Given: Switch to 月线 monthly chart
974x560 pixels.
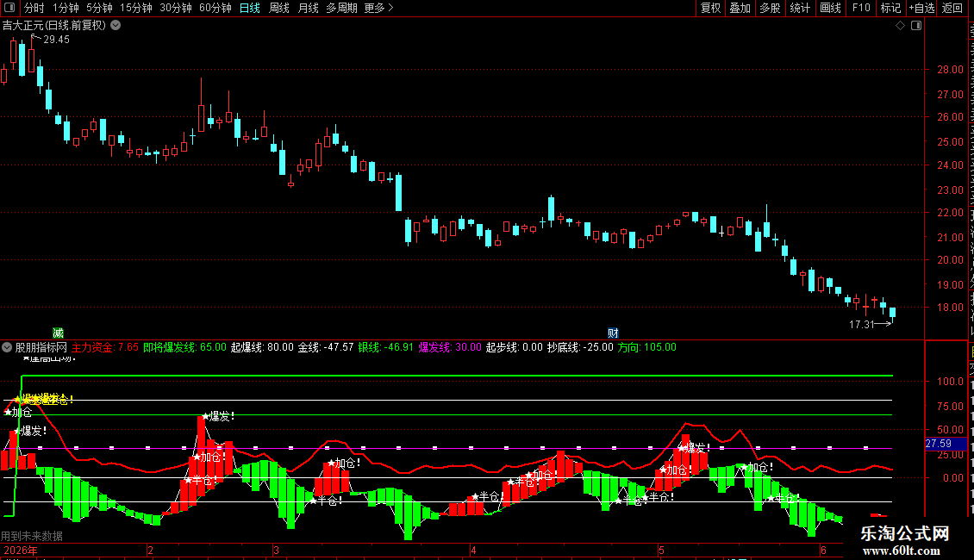Looking at the screenshot, I should coord(308,8).
